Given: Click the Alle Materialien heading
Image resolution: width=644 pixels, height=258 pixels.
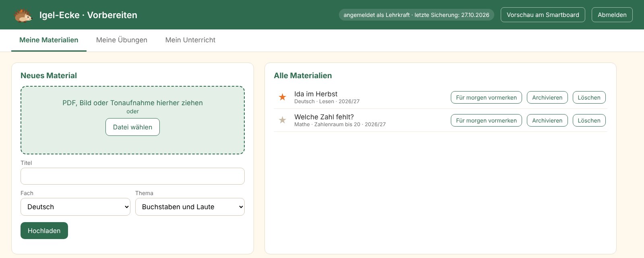Looking at the screenshot, I should coord(303,75).
